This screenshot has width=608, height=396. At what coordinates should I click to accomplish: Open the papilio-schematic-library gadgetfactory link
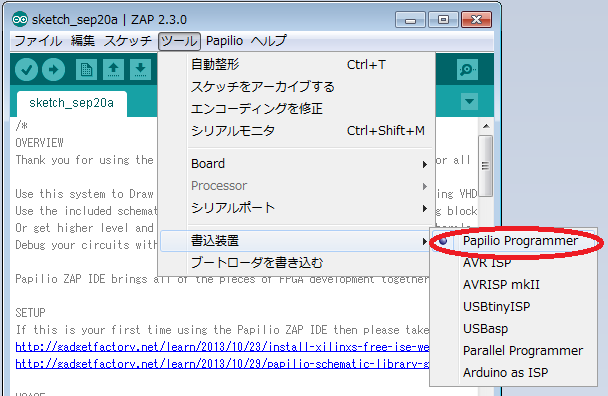[x=222, y=364]
